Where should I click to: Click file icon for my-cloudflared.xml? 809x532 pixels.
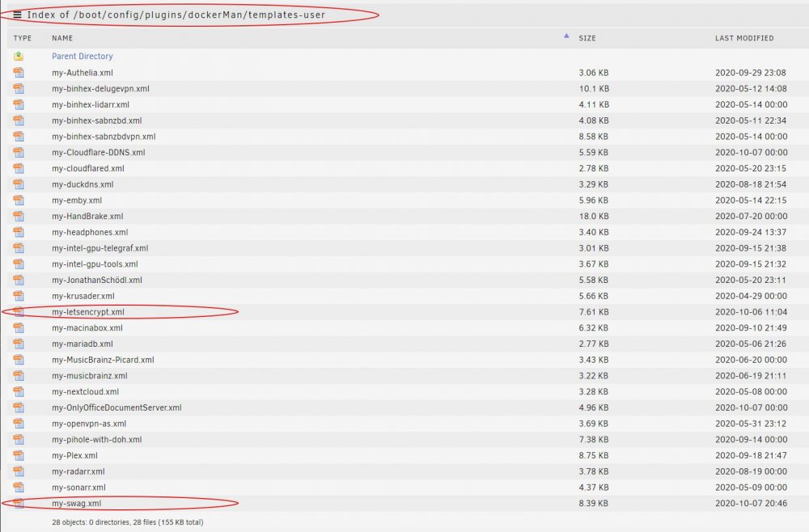(x=19, y=168)
